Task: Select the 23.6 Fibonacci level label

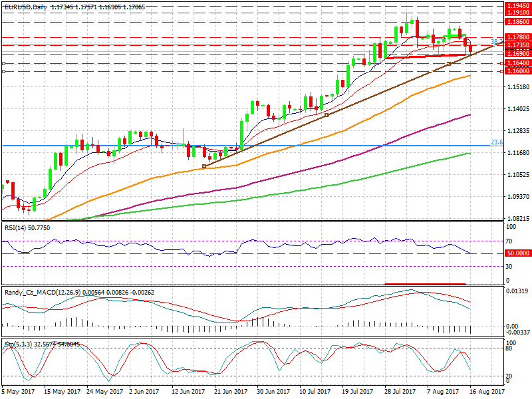Action: [x=496, y=142]
